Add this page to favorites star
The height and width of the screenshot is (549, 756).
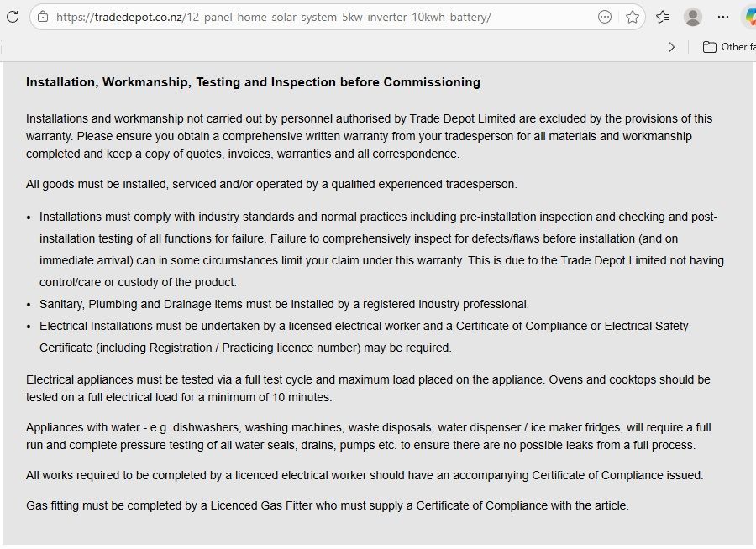pyautogui.click(x=633, y=17)
